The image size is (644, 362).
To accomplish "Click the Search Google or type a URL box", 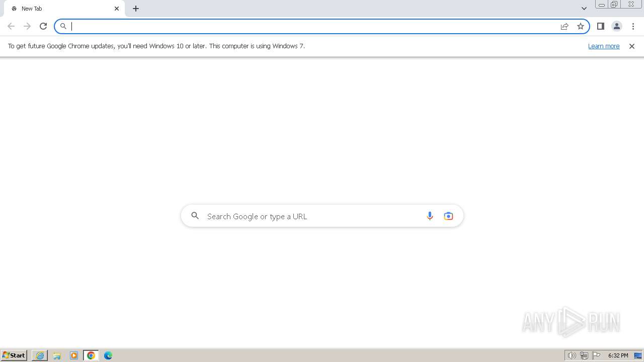I will (x=322, y=216).
